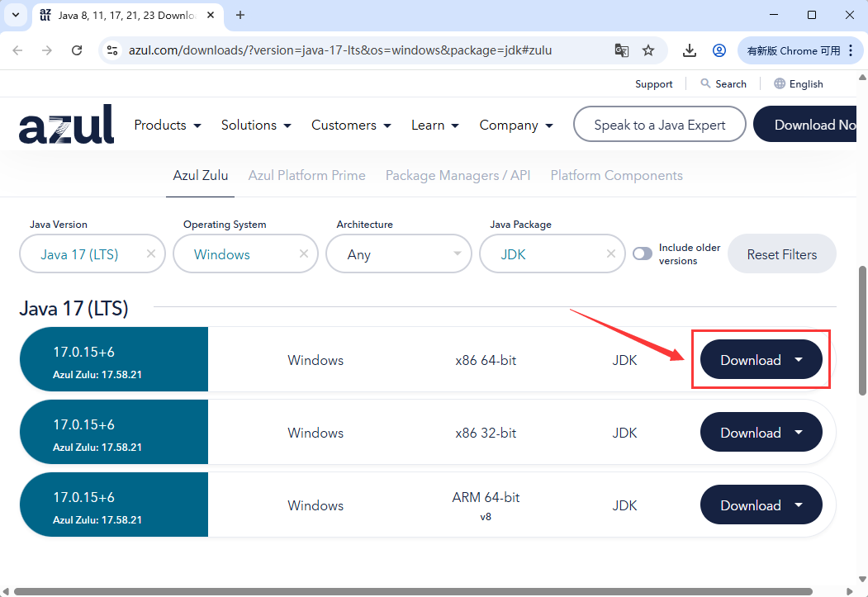This screenshot has height=597, width=868.
Task: Click the translate page icon
Action: pyautogui.click(x=622, y=50)
